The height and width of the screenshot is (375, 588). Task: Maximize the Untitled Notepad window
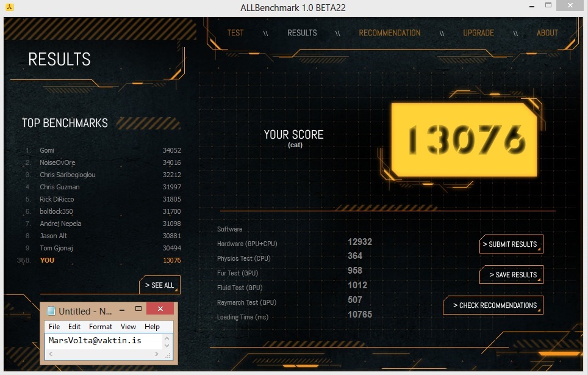[x=138, y=309]
